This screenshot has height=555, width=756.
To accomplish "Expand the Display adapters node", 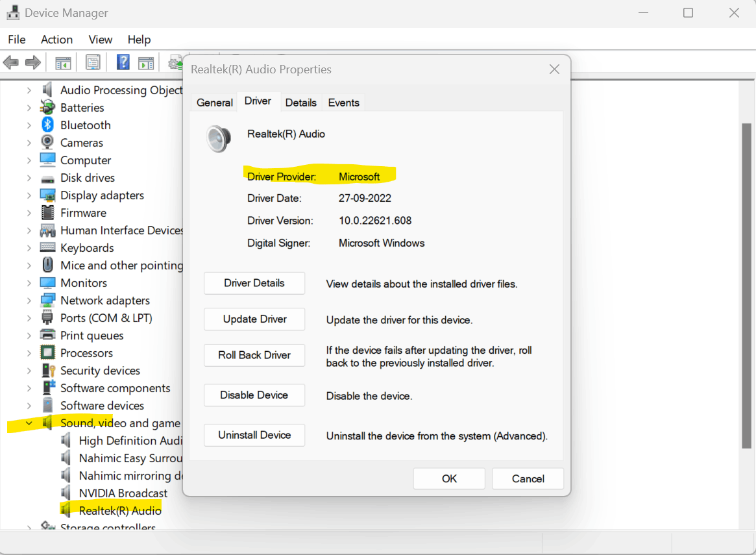I will point(29,195).
